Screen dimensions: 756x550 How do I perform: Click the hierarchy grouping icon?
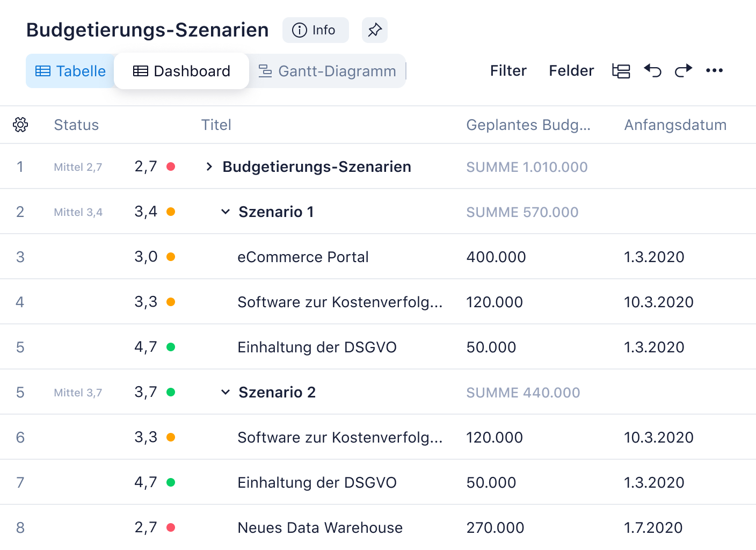click(621, 71)
